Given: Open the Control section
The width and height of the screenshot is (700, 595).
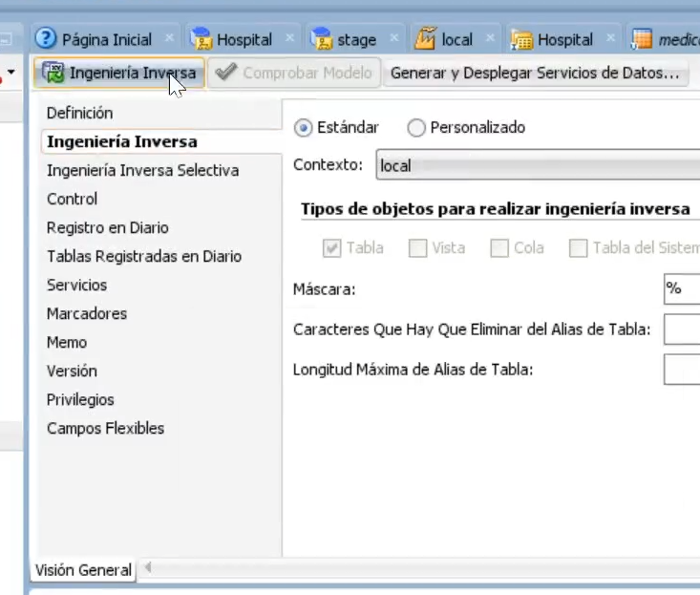Looking at the screenshot, I should (x=72, y=199).
